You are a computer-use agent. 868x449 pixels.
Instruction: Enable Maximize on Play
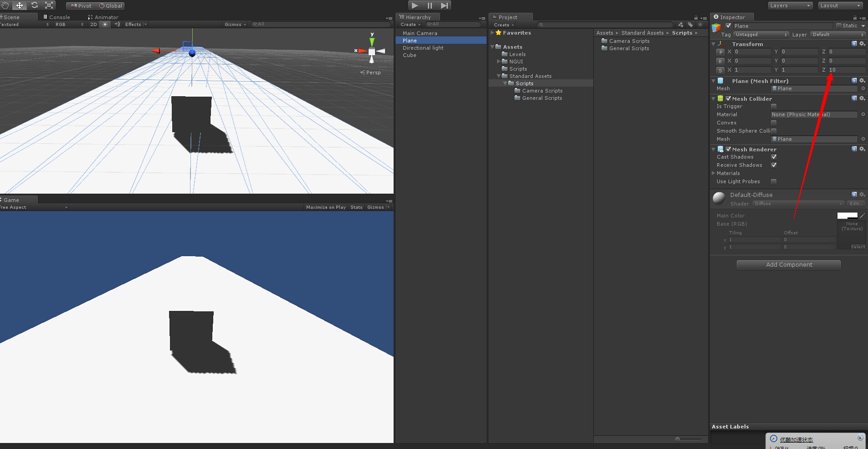pyautogui.click(x=325, y=207)
